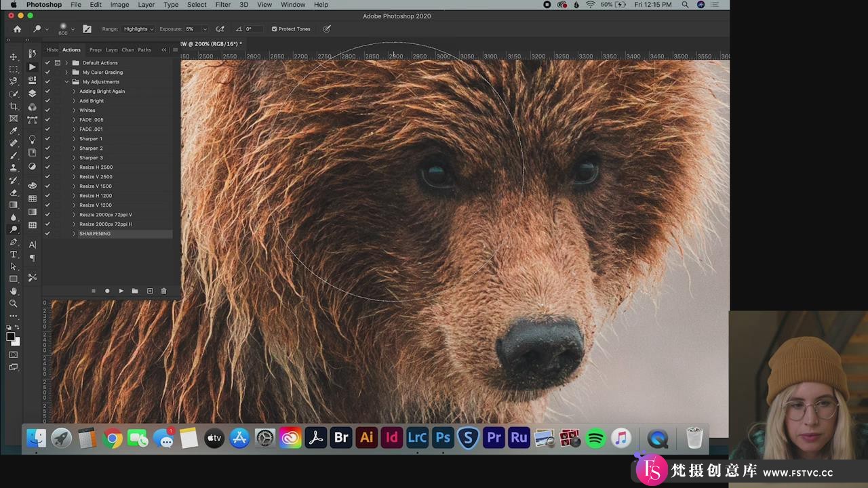Begin recording an action
The width and height of the screenshot is (868, 488).
[107, 291]
